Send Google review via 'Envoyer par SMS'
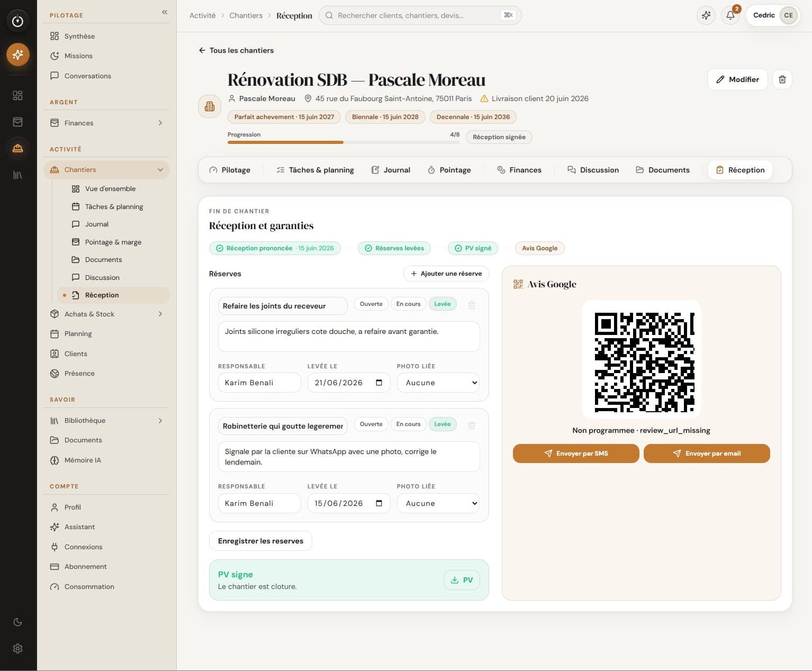812x671 pixels. coord(576,454)
